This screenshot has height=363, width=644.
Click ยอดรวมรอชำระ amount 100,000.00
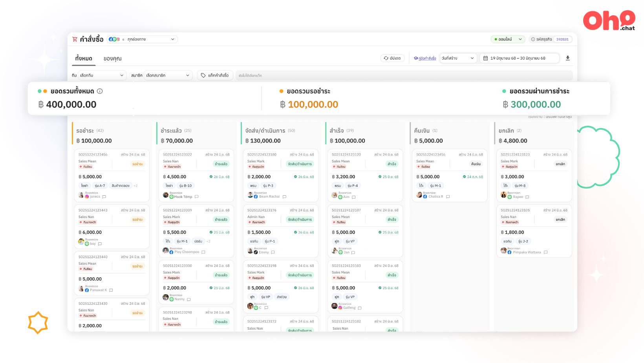(x=313, y=104)
